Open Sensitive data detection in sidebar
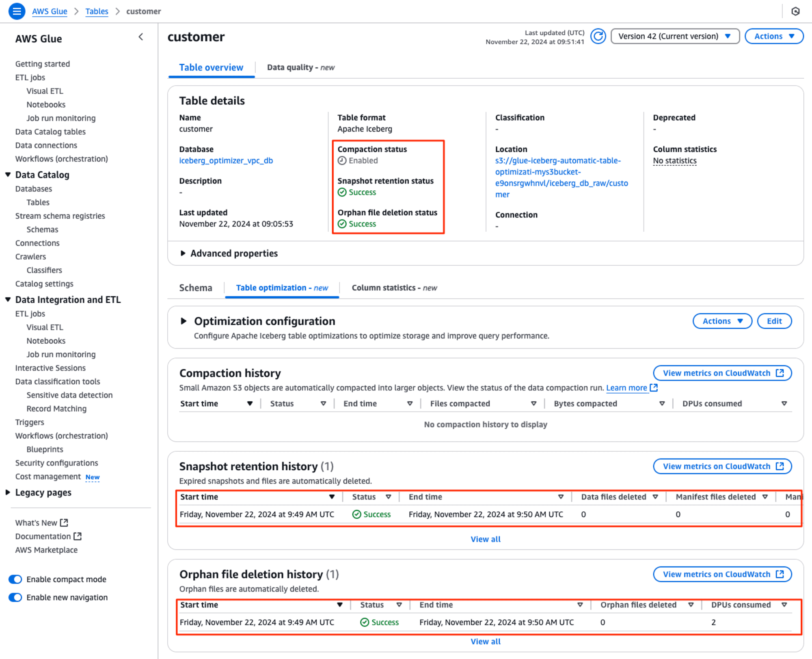812x659 pixels. tap(69, 395)
